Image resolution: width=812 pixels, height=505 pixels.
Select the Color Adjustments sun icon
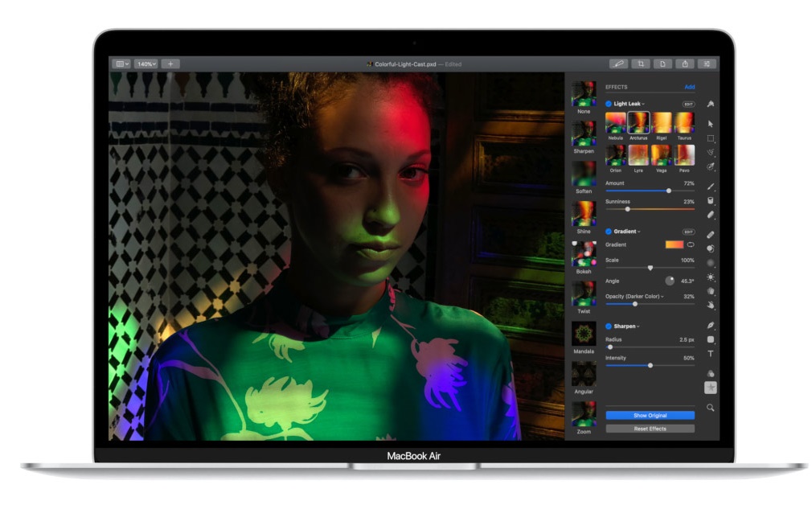coord(710,277)
